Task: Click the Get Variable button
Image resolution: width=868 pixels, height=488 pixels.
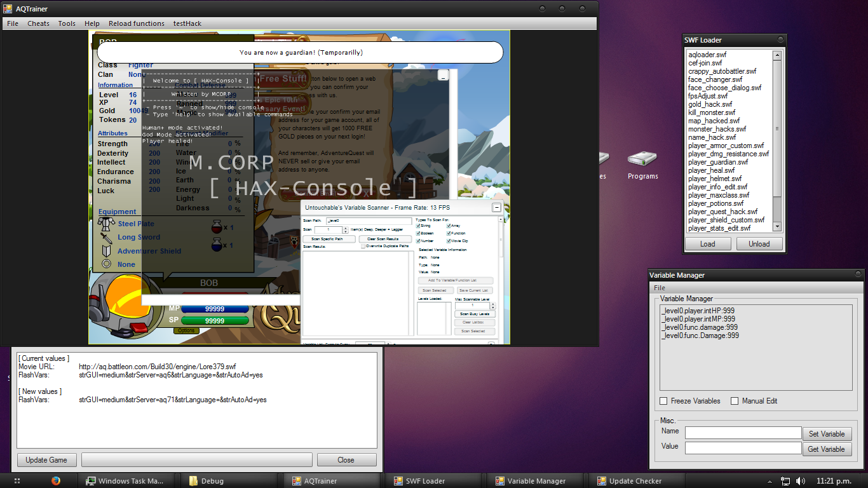Action: pyautogui.click(x=827, y=449)
